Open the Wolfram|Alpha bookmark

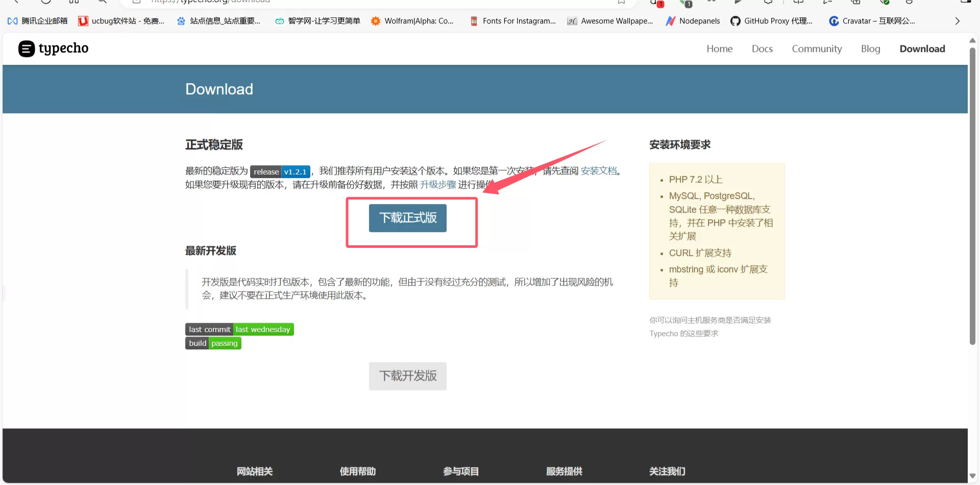point(412,21)
